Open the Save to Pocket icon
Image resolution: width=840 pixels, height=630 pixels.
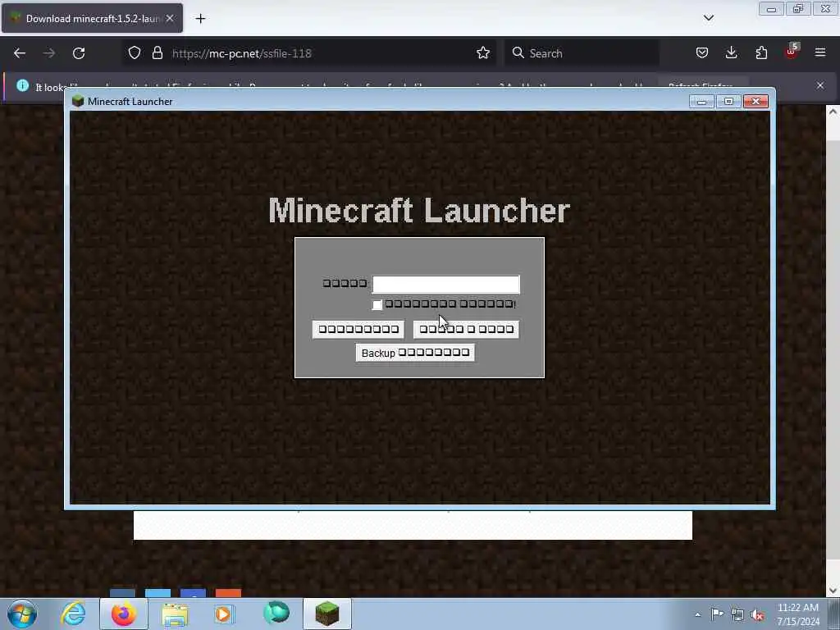702,52
